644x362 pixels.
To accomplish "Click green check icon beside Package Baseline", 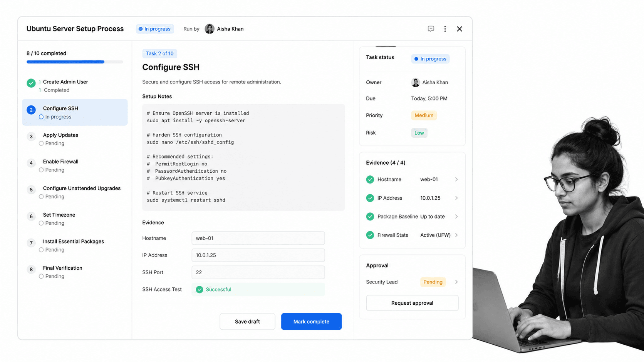I will pos(370,217).
